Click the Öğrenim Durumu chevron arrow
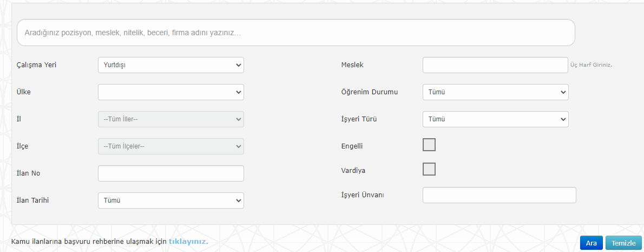Viewport: 644px width, 252px height. (x=563, y=92)
